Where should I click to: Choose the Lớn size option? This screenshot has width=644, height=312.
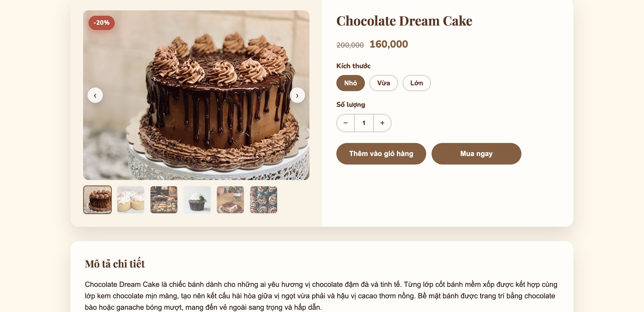click(417, 83)
